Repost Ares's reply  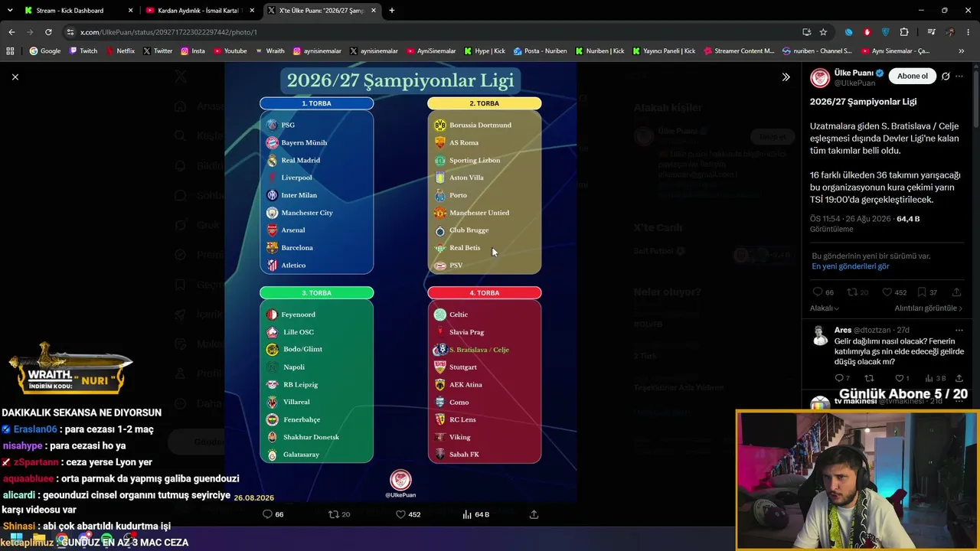point(869,378)
